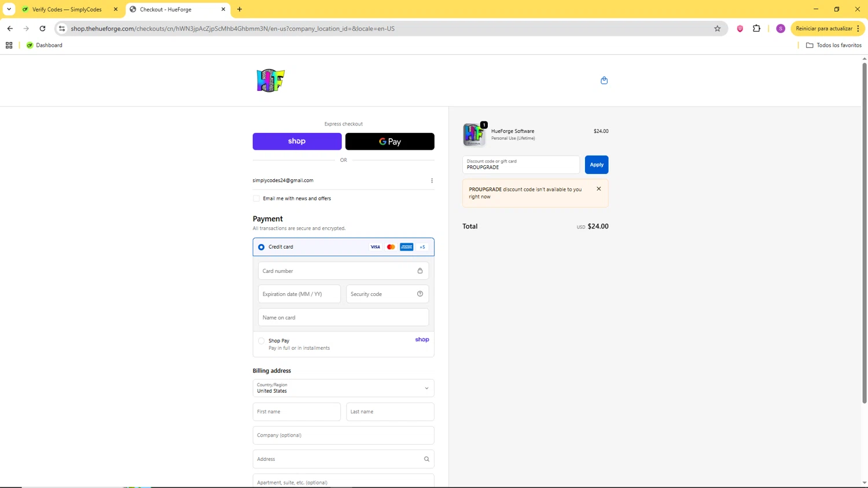Focus the Discount code or gift card field
Viewport: 868px width, 488px height.
pos(521,165)
